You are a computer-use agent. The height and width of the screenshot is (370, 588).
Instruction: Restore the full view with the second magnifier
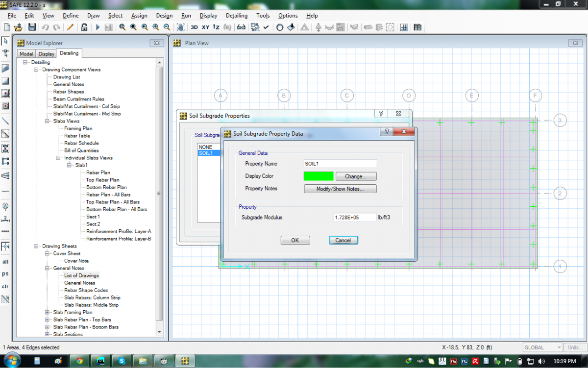tap(133, 27)
